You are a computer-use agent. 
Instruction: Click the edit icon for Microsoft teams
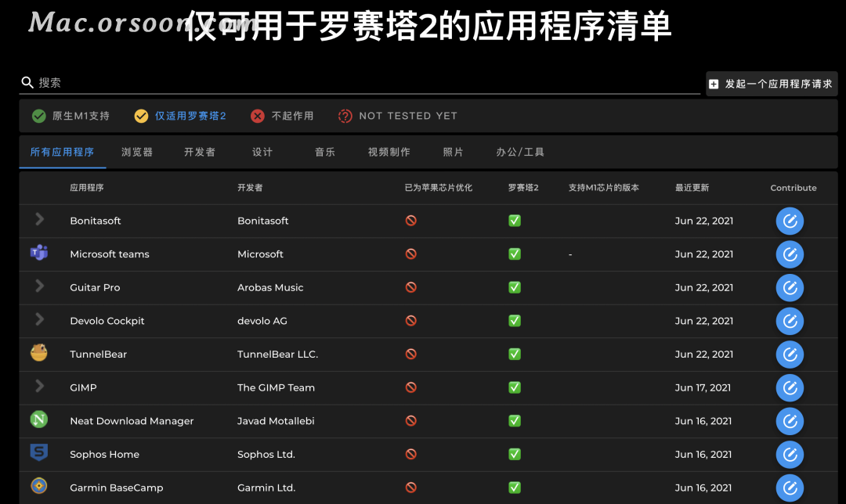click(790, 254)
